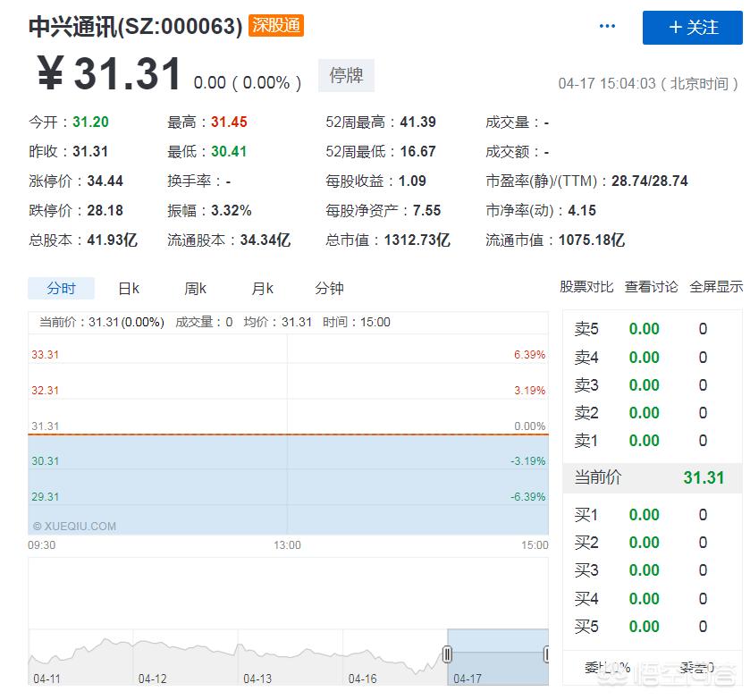Click the 总市值 value 1312.73亿

click(417, 240)
